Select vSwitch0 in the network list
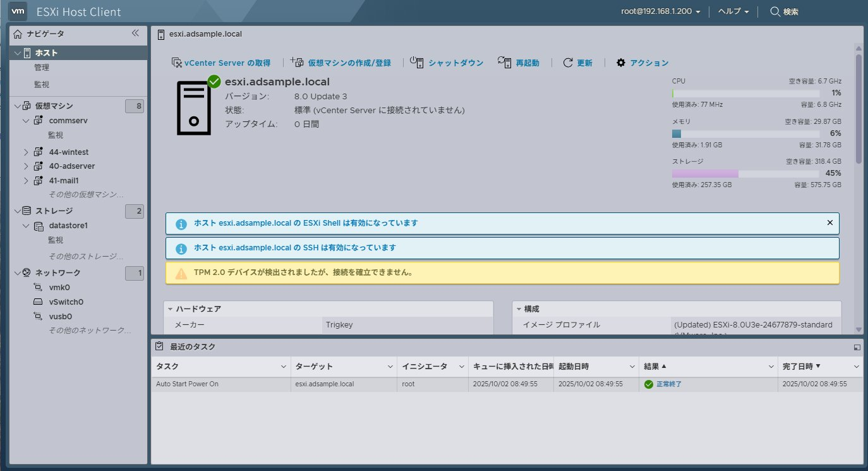Viewport: 868px width, 471px height. click(x=66, y=302)
